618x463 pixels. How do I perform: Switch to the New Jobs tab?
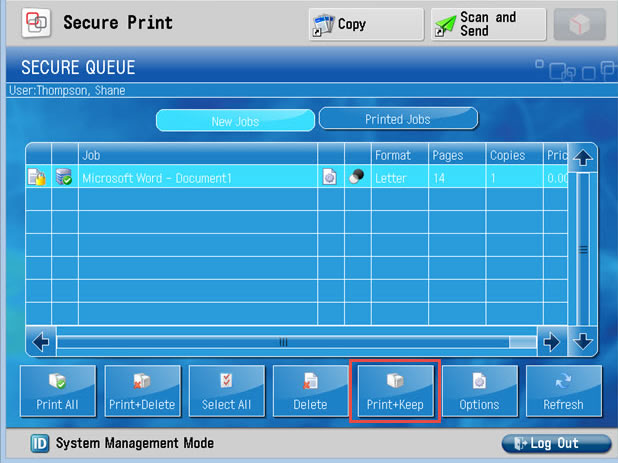[x=235, y=121]
